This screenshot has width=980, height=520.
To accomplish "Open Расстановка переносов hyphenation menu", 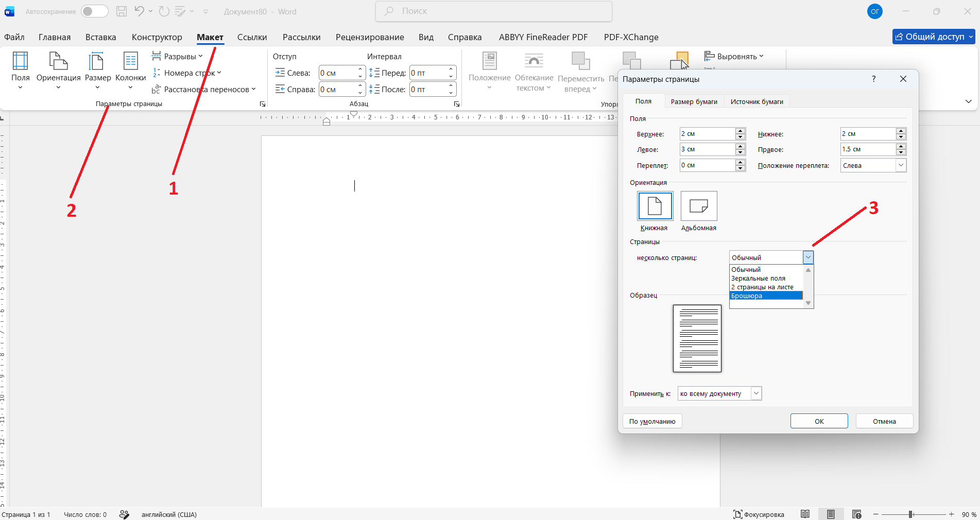I will (203, 89).
